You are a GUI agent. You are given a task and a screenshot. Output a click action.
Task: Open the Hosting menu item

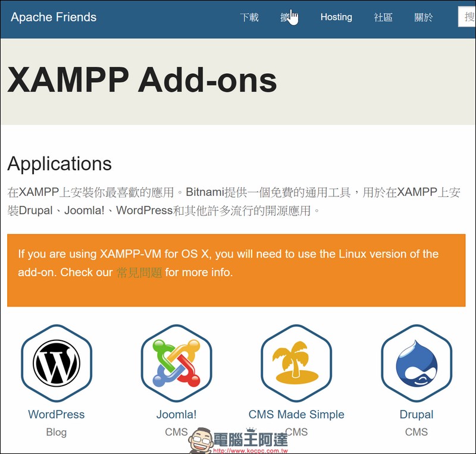click(x=336, y=17)
